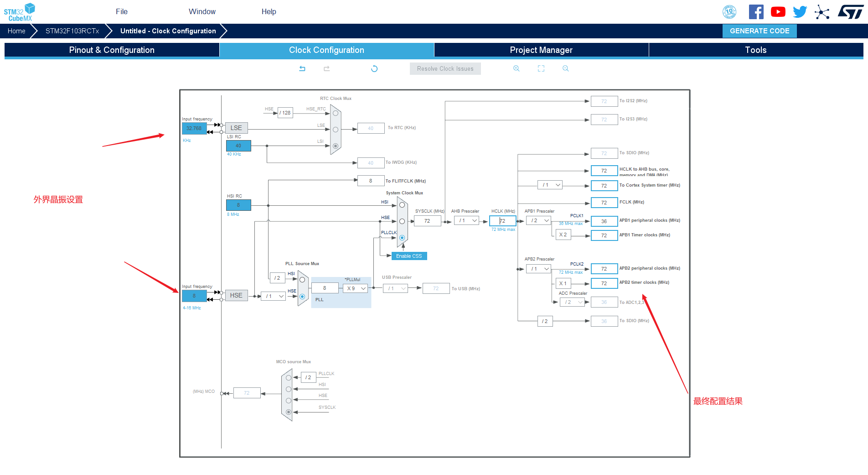Open the APB2 Prescaler dropdown
Viewport: 868px width, 475px height.
[538, 269]
